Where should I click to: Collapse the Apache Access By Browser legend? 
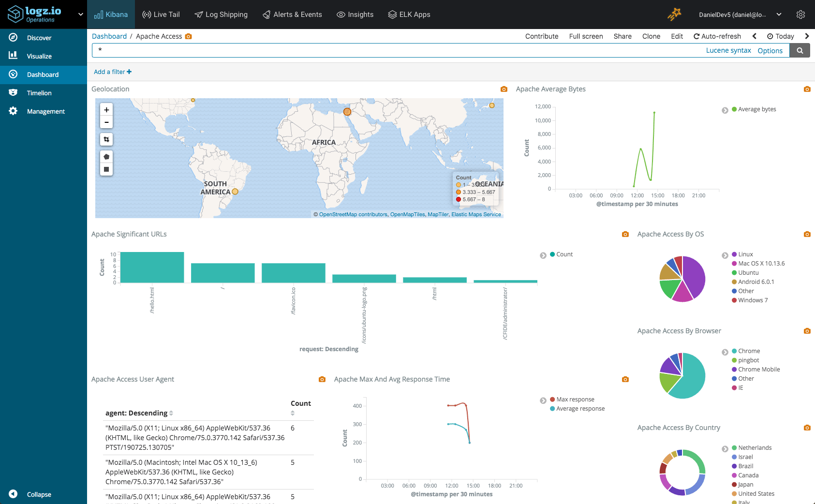pos(725,352)
